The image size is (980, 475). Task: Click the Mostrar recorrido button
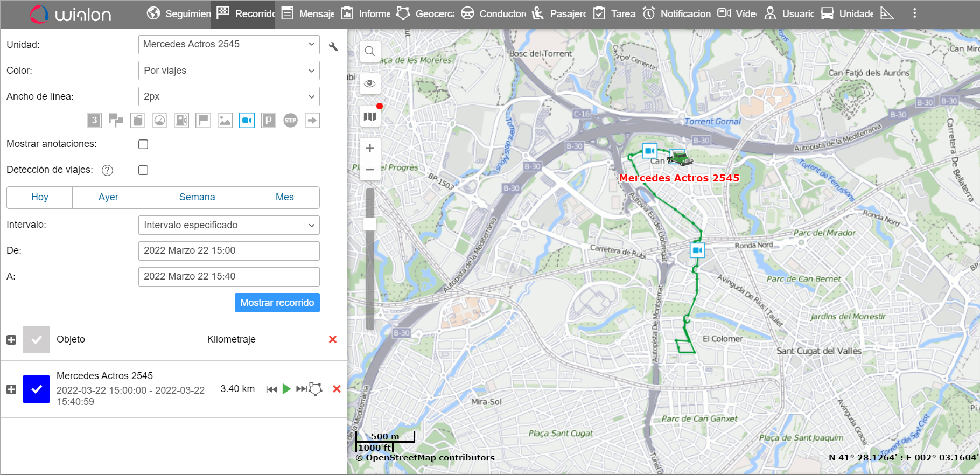point(277,303)
